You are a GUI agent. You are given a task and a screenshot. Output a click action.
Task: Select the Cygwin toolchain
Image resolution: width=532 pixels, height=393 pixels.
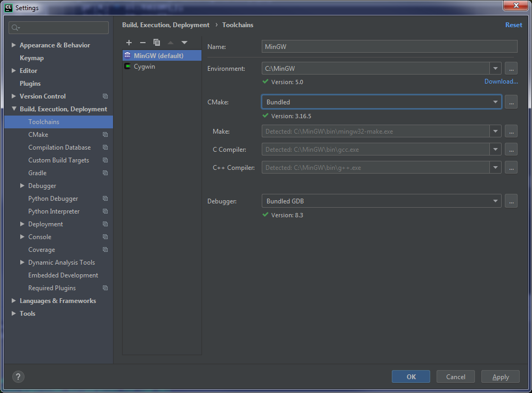pyautogui.click(x=162, y=67)
